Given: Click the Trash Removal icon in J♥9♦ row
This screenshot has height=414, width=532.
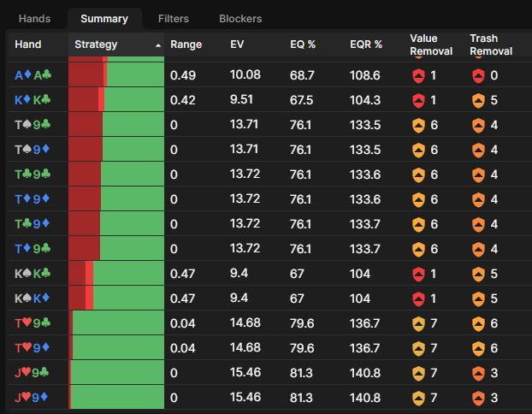Looking at the screenshot, I should click(478, 398).
